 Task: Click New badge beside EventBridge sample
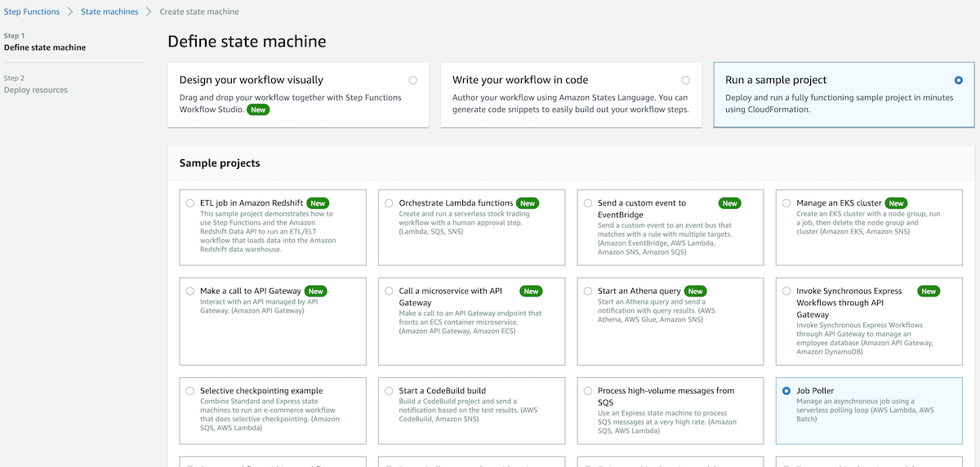tap(729, 203)
